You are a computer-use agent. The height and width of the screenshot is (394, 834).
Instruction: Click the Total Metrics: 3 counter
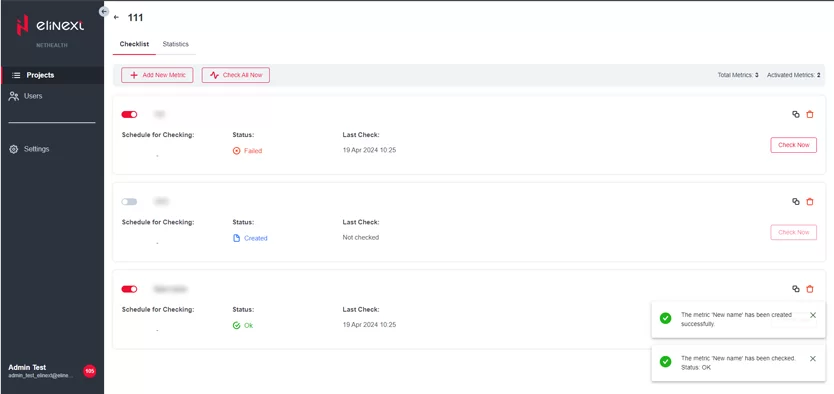click(x=738, y=76)
